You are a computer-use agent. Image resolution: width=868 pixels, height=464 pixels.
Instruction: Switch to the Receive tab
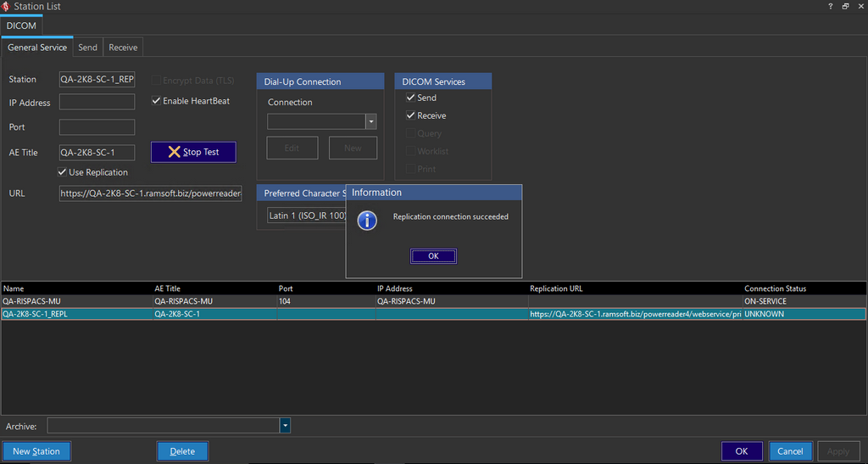[123, 48]
